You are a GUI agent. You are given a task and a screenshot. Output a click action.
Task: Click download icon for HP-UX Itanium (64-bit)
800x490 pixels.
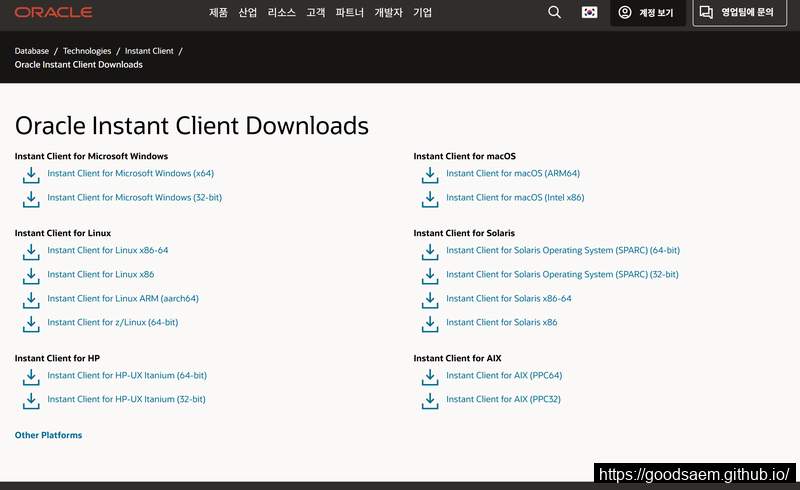click(31, 377)
